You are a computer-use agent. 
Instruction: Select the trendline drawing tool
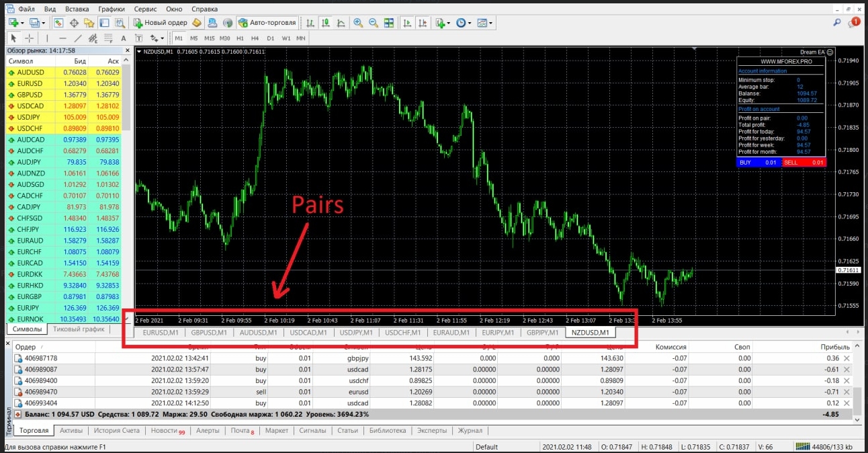click(x=78, y=38)
